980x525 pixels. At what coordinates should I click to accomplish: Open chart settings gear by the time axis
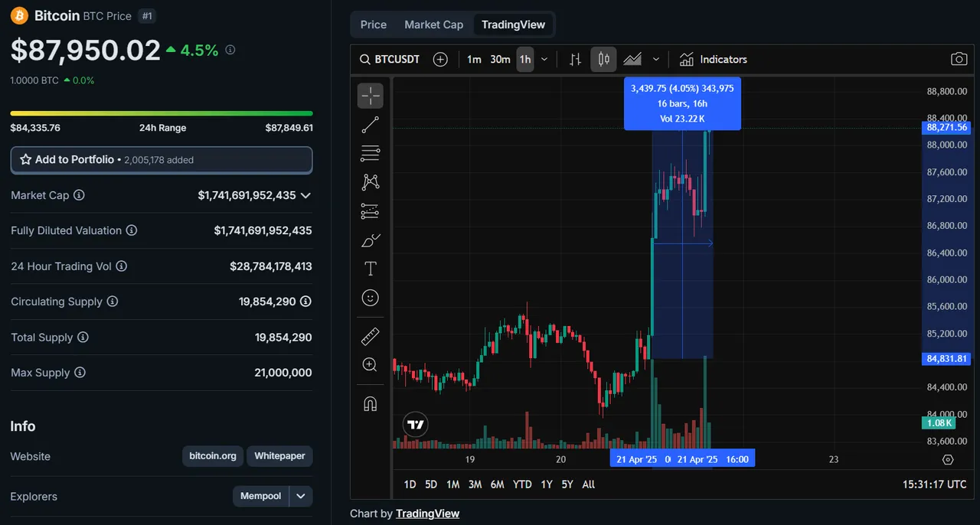948,460
